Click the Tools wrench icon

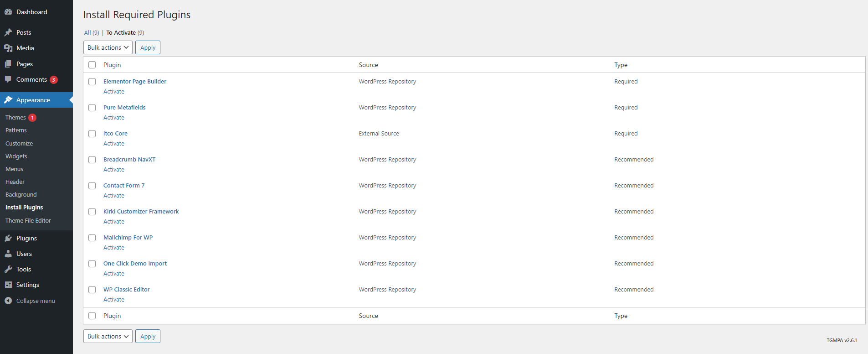pos(8,269)
